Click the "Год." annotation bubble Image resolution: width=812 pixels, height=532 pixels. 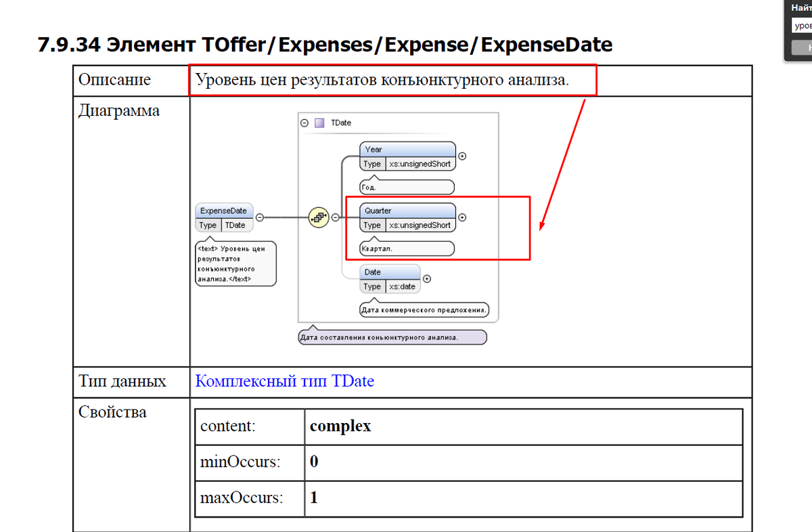pyautogui.click(x=406, y=187)
